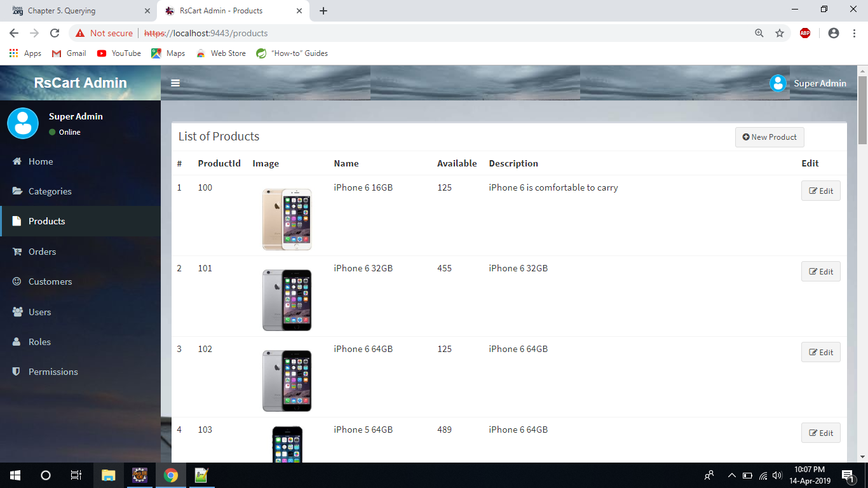Go back in browser history

click(x=14, y=33)
